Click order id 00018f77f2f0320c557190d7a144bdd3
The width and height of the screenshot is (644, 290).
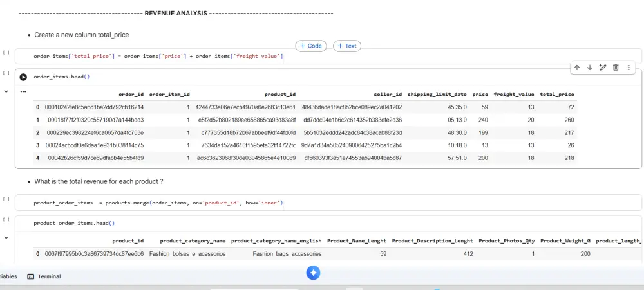point(96,120)
